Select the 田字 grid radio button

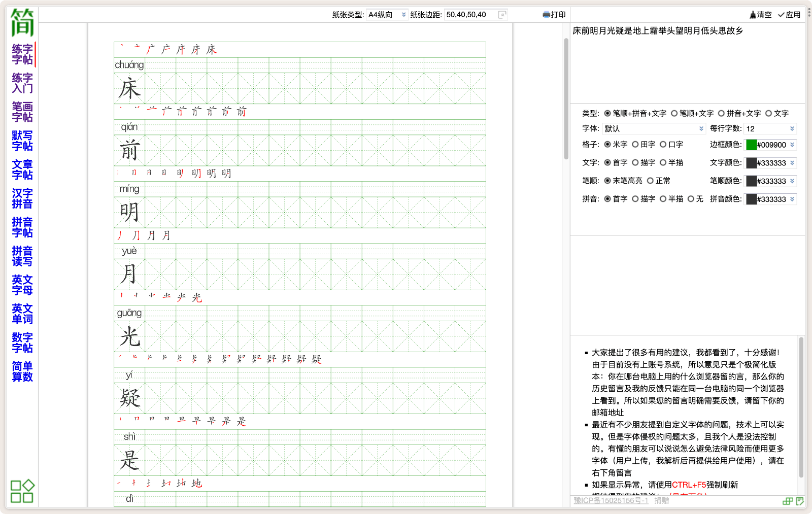(635, 145)
